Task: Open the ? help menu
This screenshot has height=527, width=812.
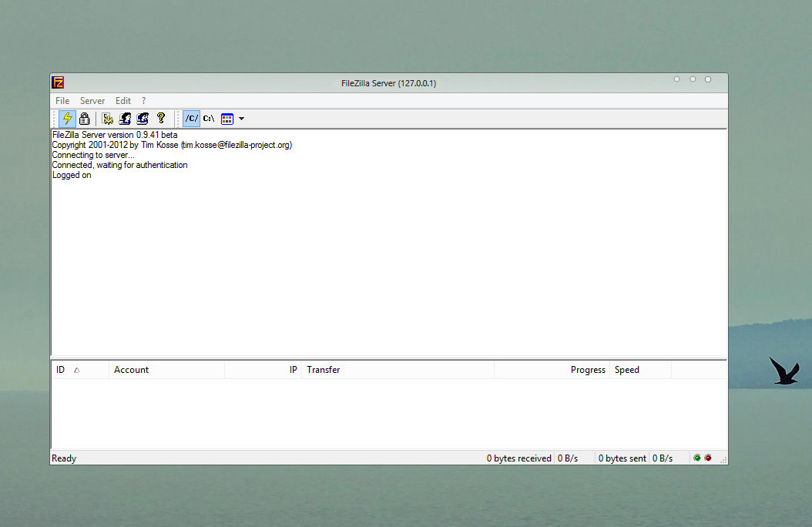Action: click(x=144, y=101)
